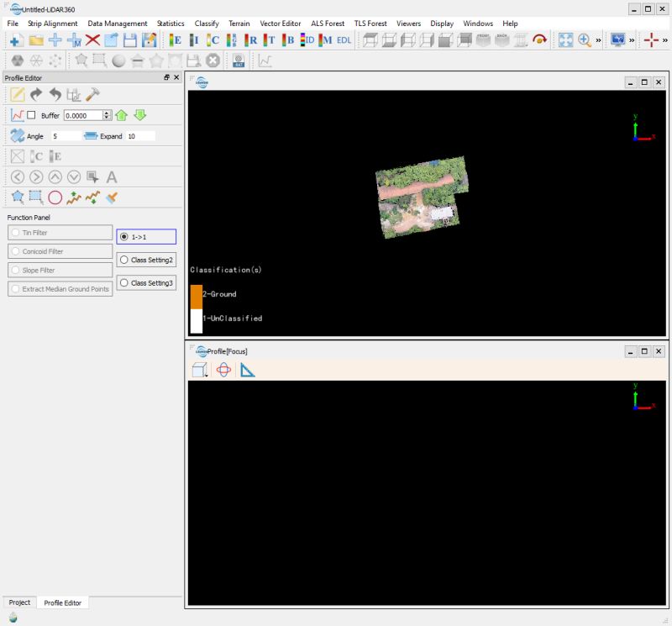Switch to the Project tab
This screenshot has height=626, width=672.
[x=20, y=602]
